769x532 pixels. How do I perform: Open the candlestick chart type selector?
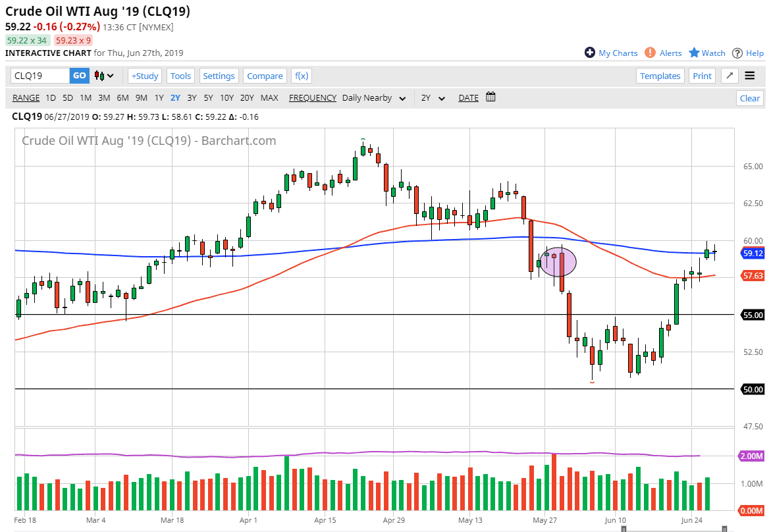click(104, 76)
